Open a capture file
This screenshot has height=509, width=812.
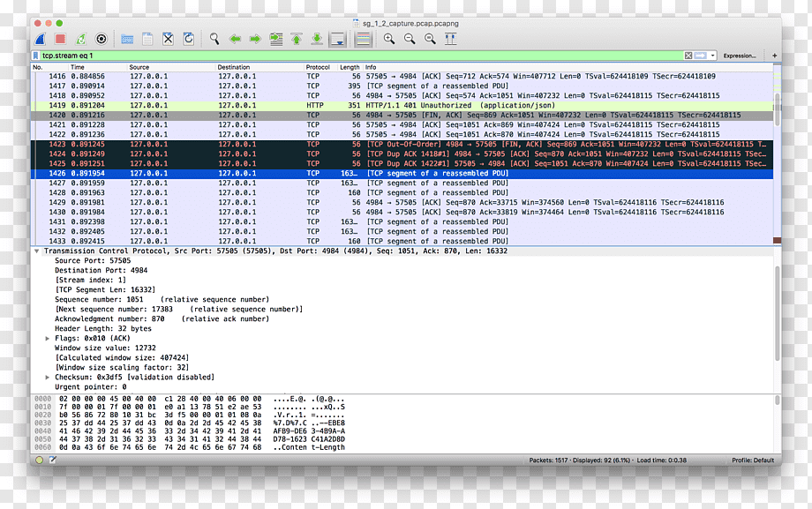[x=127, y=39]
